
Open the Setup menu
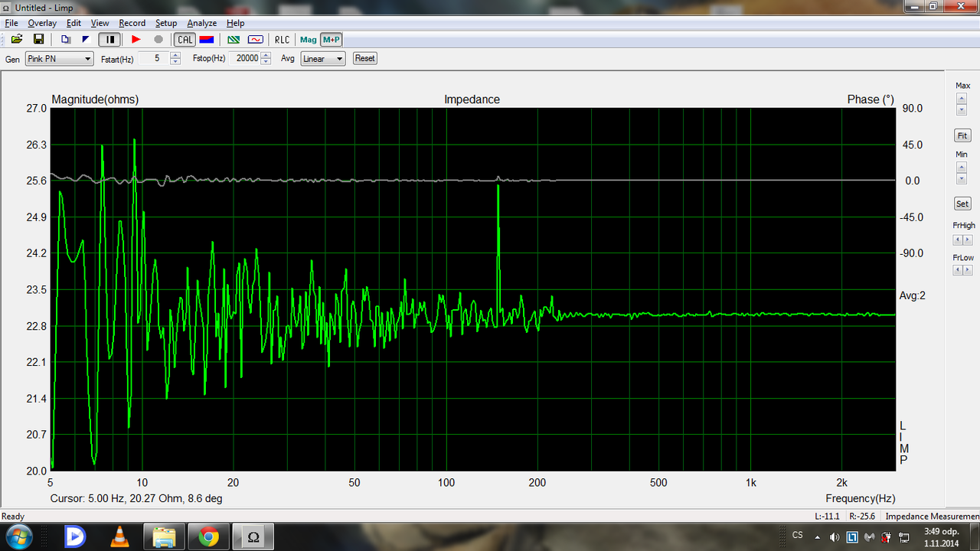[x=166, y=23]
